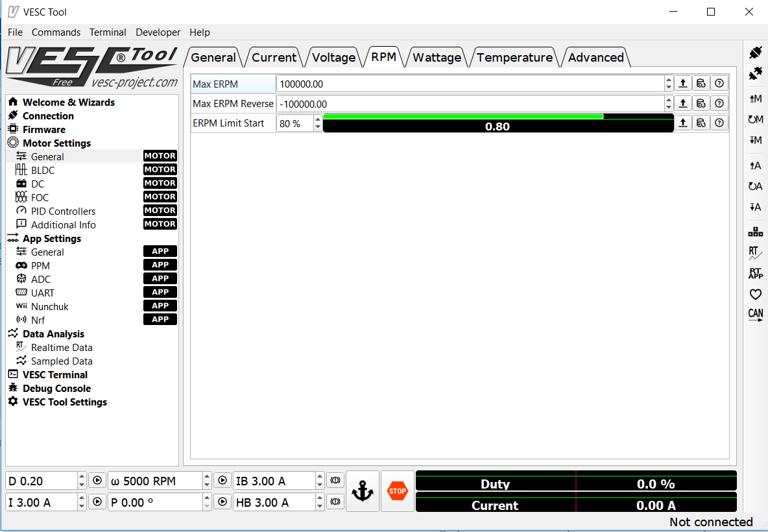Open FOC motor settings page

tap(40, 197)
